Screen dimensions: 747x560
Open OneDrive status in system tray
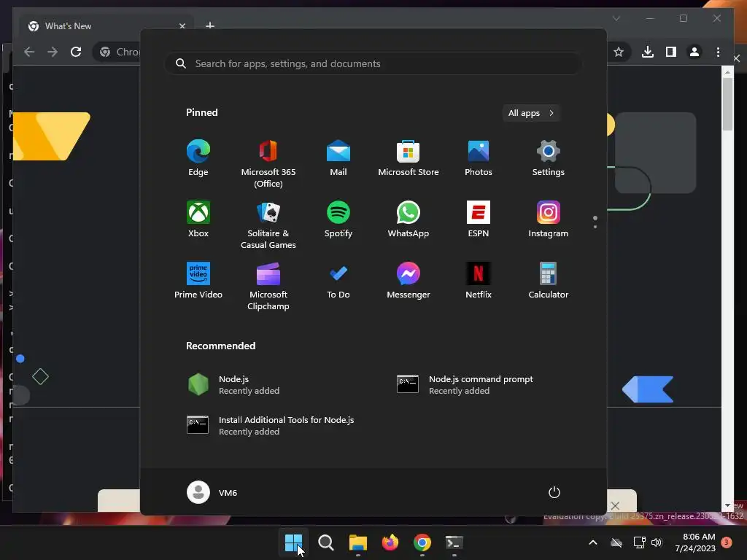pyautogui.click(x=616, y=542)
